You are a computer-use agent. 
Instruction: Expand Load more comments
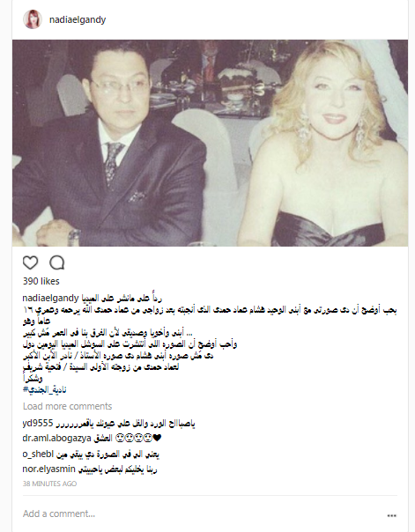pos(67,406)
